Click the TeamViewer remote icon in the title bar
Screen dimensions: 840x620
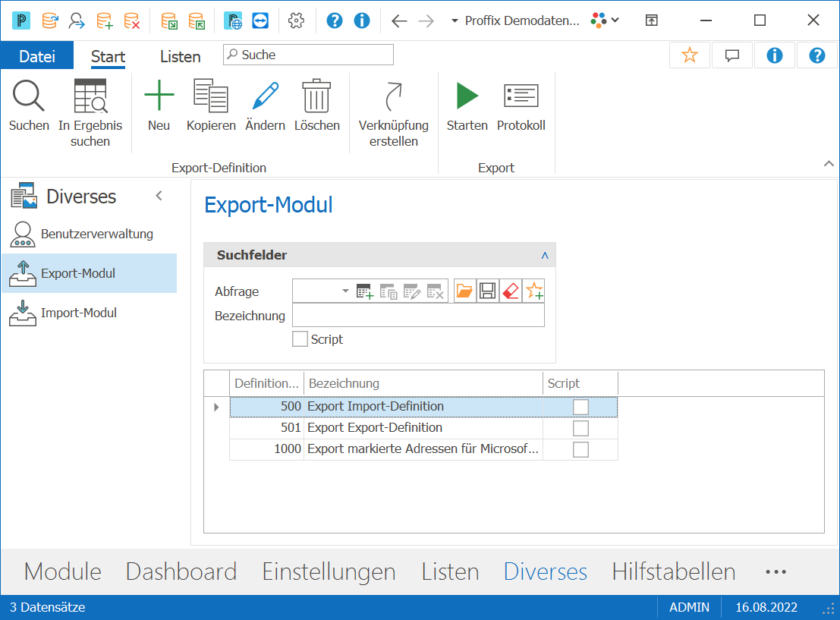[260, 21]
